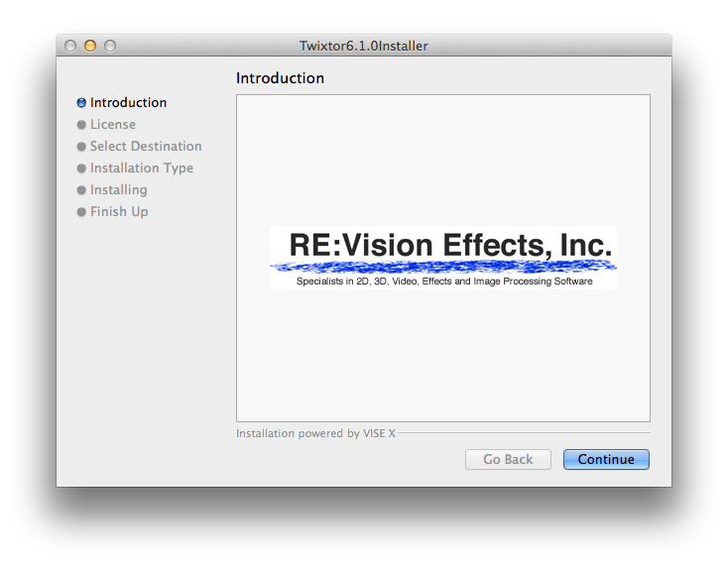Select the Installing step label
Viewport: 728px width, 565px height.
(x=118, y=189)
